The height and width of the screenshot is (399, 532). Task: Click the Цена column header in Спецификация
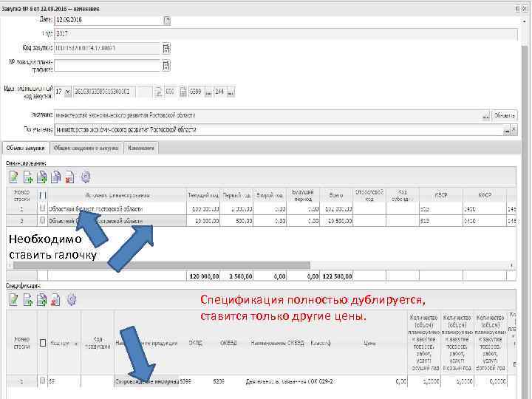tap(369, 344)
